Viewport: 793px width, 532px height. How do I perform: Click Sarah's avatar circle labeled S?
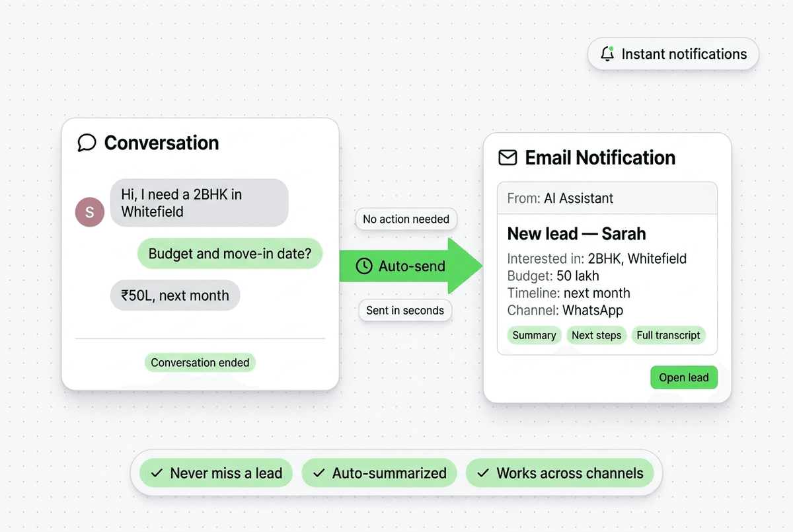point(90,212)
